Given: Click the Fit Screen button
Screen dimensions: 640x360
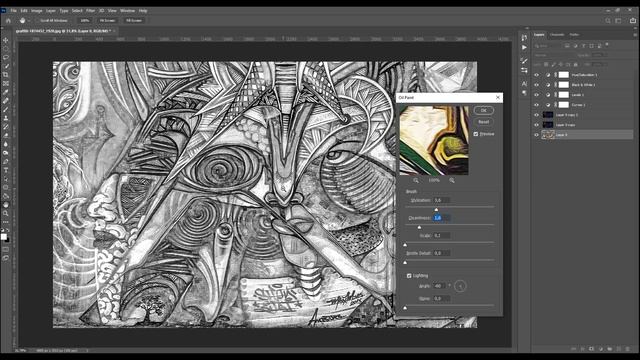Looking at the screenshot, I should [x=107, y=20].
